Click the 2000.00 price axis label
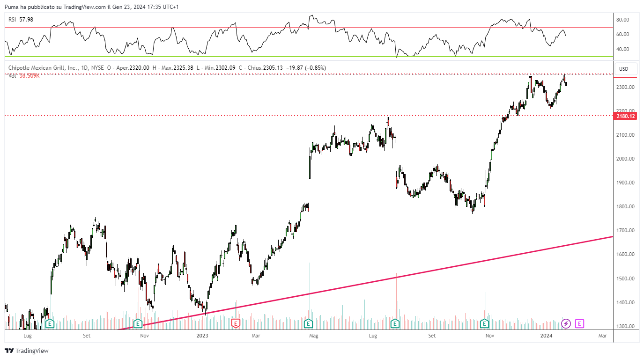The width and height of the screenshot is (644, 359). click(626, 159)
